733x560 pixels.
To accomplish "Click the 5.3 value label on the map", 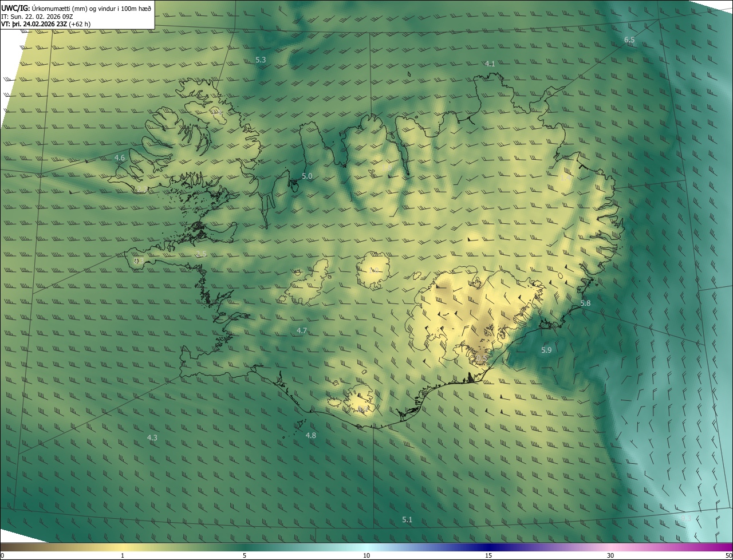I will pyautogui.click(x=261, y=60).
